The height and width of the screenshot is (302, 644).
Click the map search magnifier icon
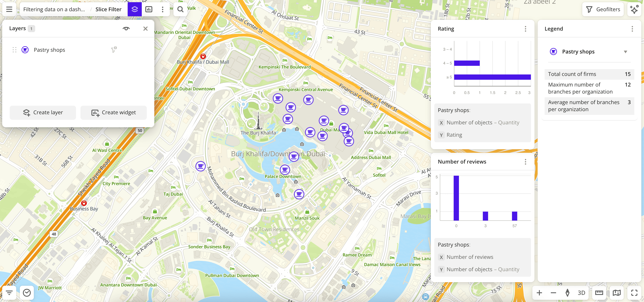180,9
